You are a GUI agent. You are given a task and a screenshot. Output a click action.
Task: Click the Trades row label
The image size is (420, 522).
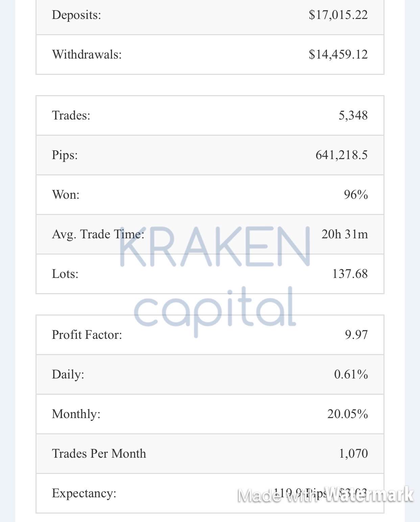(71, 115)
